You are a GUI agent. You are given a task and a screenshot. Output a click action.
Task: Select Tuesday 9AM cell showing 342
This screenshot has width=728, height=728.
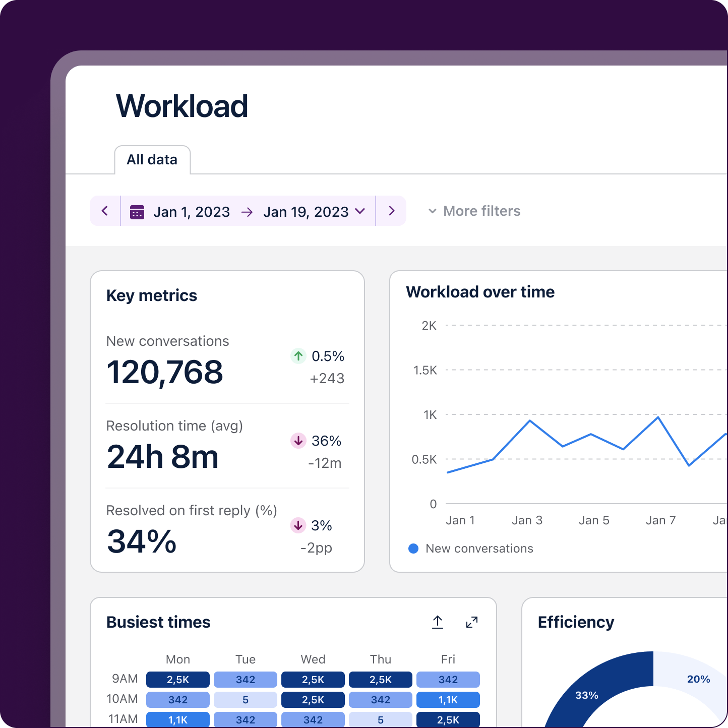(246, 680)
